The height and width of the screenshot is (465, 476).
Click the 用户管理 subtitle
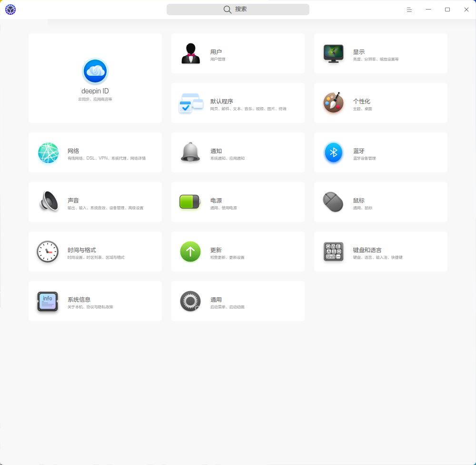pos(218,59)
